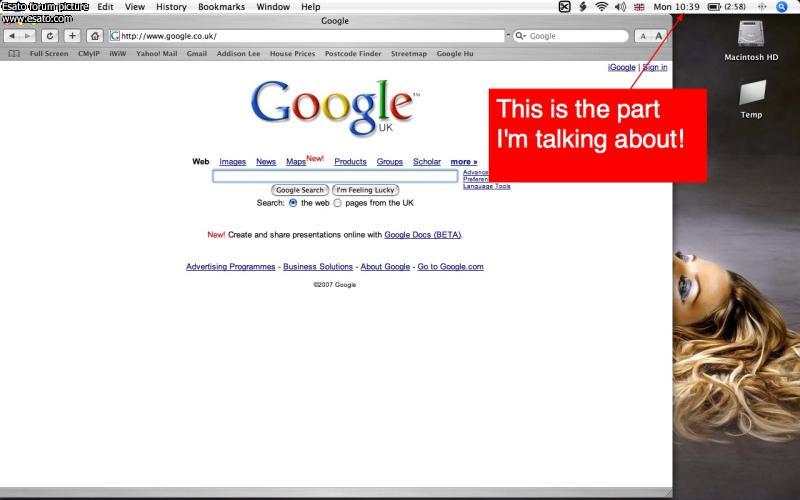The height and width of the screenshot is (500, 800).
Task: Add a bookmark with the plus button
Action: [x=72, y=36]
